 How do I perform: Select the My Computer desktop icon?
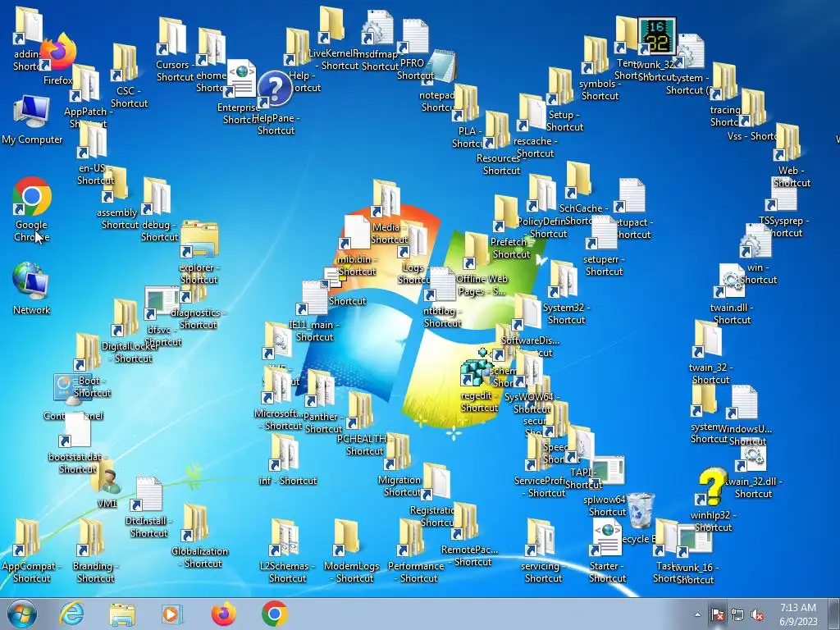point(32,112)
